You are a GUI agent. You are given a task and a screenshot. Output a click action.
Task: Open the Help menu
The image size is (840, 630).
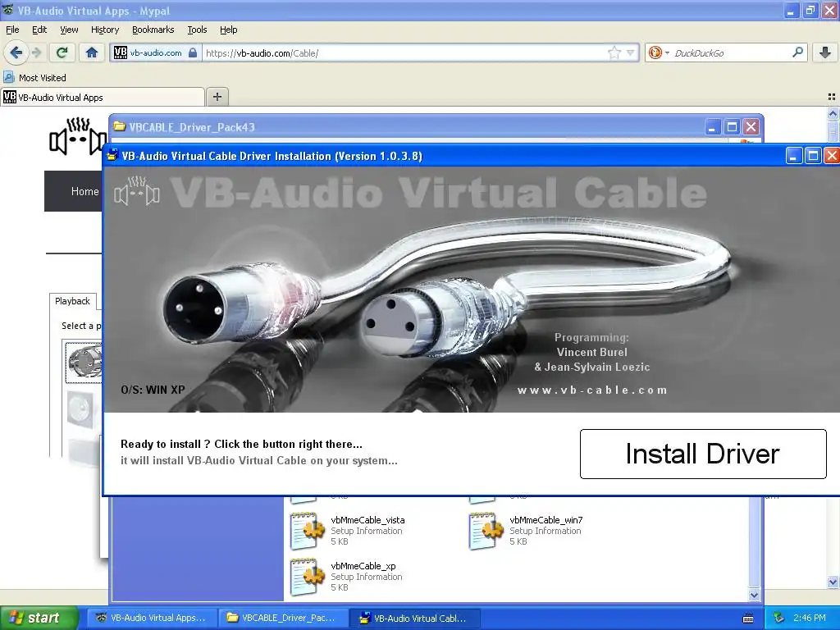click(228, 30)
